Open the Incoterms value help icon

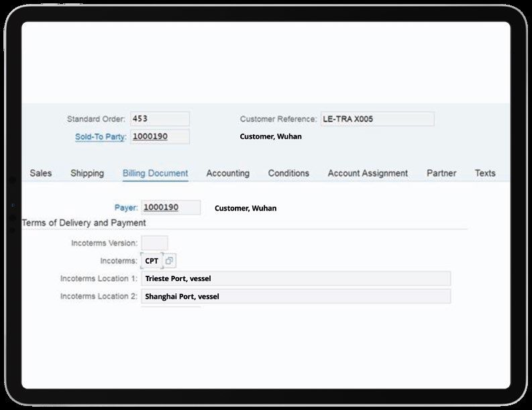coord(169,260)
